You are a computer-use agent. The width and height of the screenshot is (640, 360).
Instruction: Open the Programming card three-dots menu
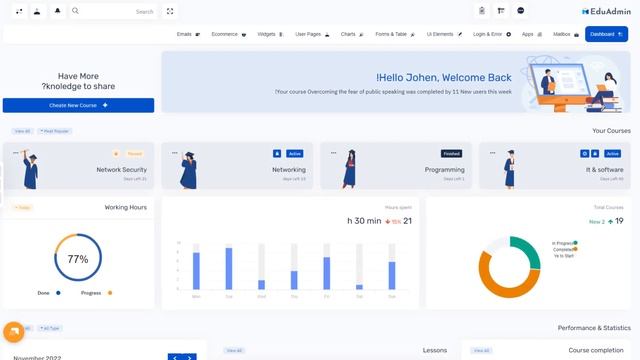[333, 153]
